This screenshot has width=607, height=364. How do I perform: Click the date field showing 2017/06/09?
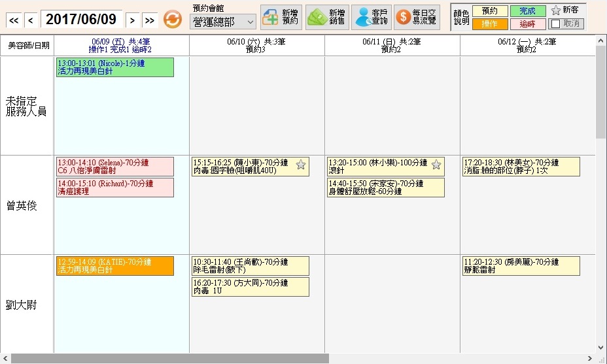click(82, 20)
